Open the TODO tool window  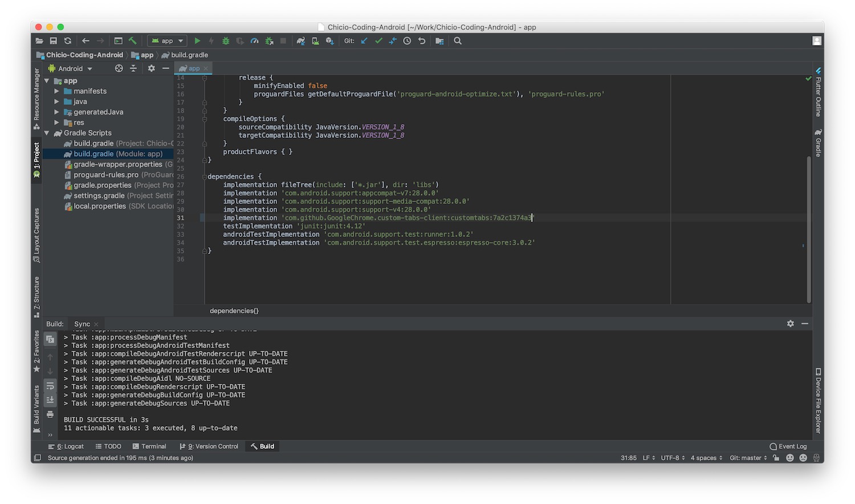108,446
